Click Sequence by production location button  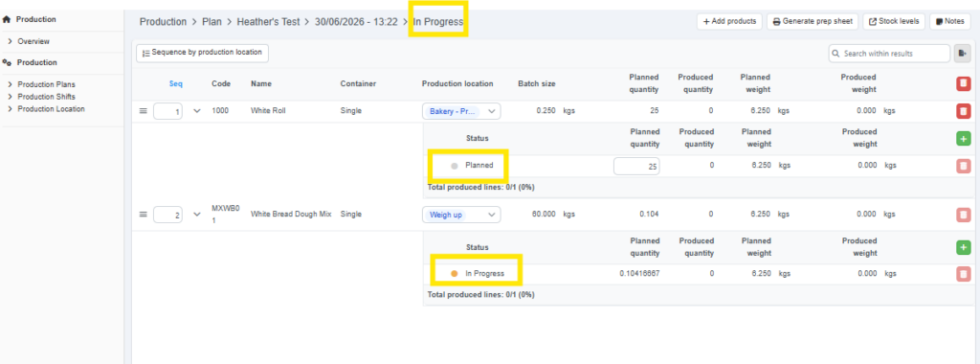[x=203, y=53]
